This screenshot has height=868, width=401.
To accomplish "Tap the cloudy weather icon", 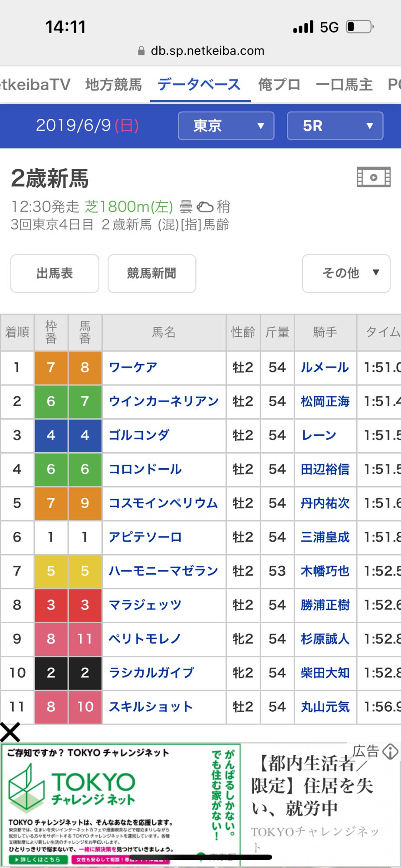I will pos(205,207).
